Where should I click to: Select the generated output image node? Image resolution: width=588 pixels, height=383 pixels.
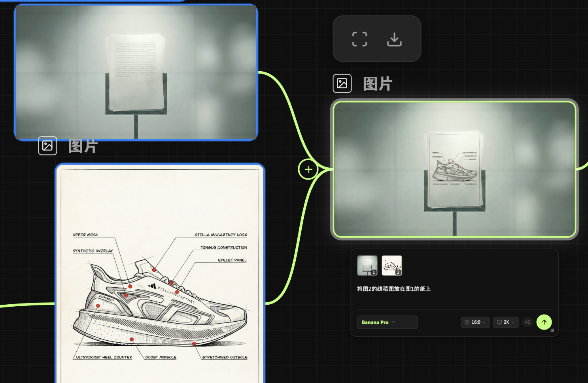(454, 169)
